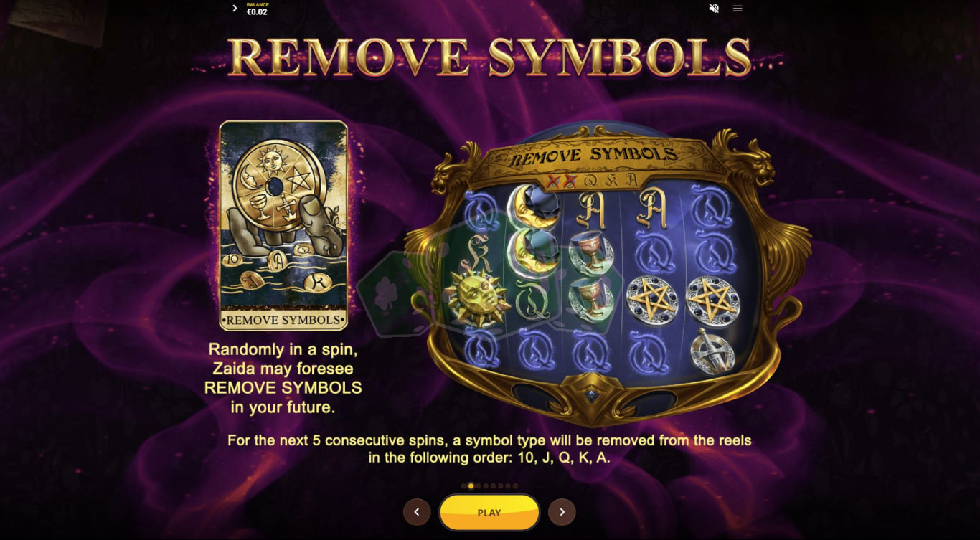Go to the previous info page
This screenshot has height=540, width=980.
(x=417, y=512)
